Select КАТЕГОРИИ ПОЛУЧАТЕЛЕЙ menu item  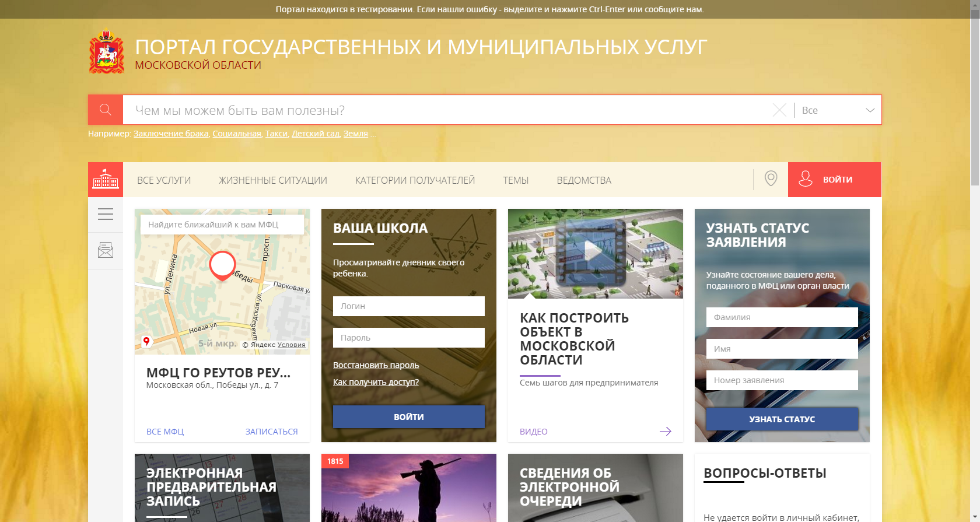click(415, 180)
